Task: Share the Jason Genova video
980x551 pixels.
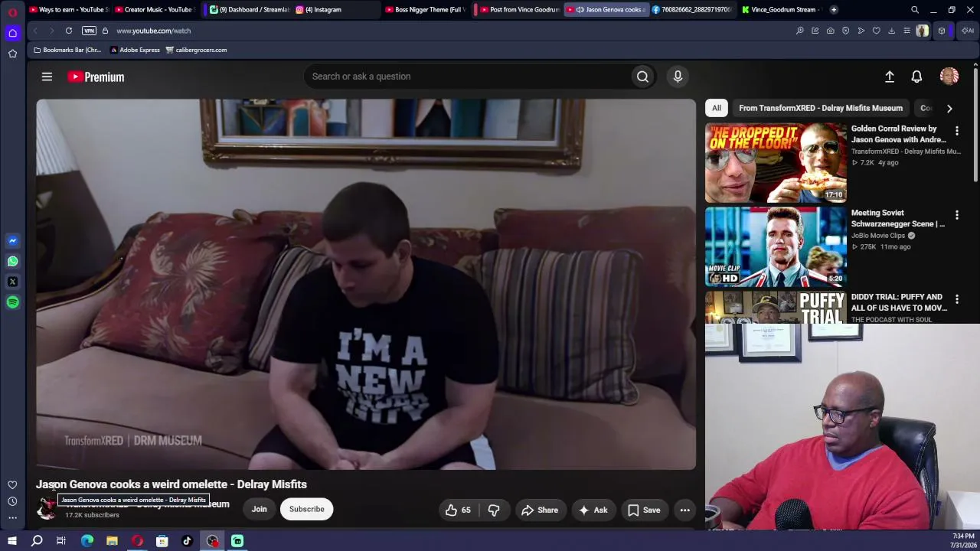Action: (x=540, y=510)
